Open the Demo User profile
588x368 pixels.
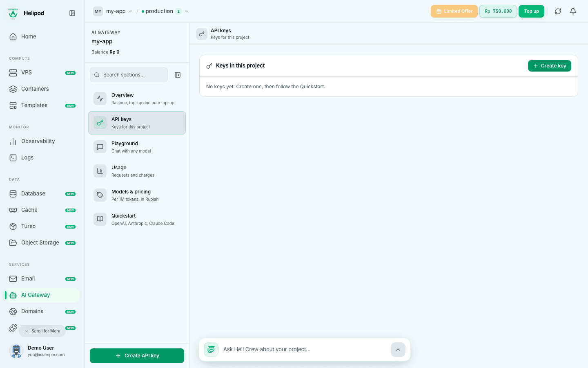[x=42, y=351]
